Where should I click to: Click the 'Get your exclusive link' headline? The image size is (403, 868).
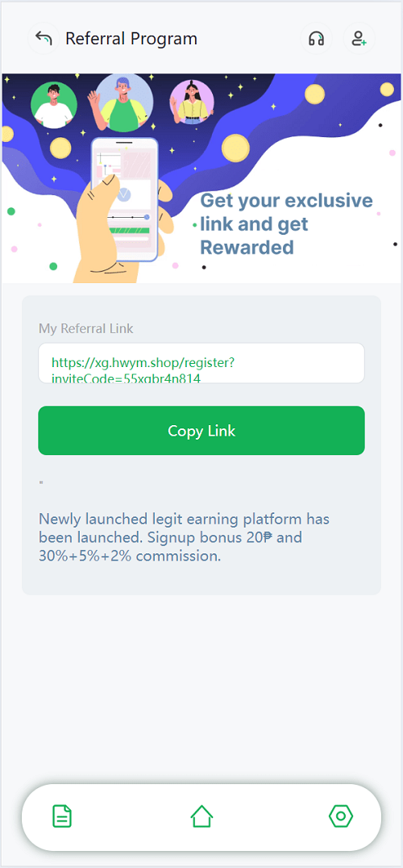pyautogui.click(x=286, y=223)
